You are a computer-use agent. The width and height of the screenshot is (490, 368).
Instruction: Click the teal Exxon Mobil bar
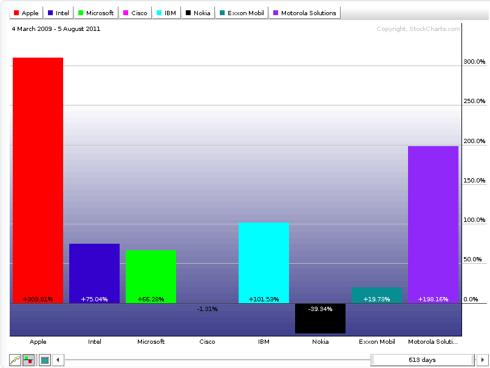377,295
